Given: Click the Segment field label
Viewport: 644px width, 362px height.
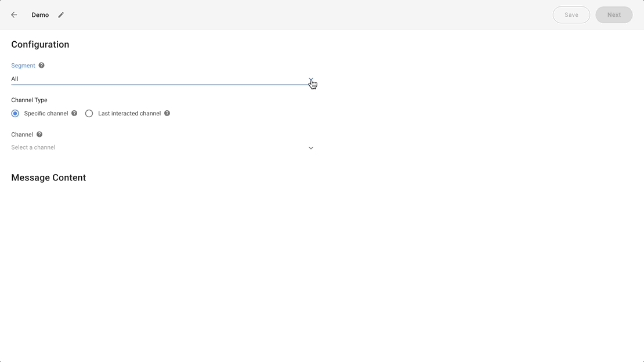Looking at the screenshot, I should pos(23,66).
